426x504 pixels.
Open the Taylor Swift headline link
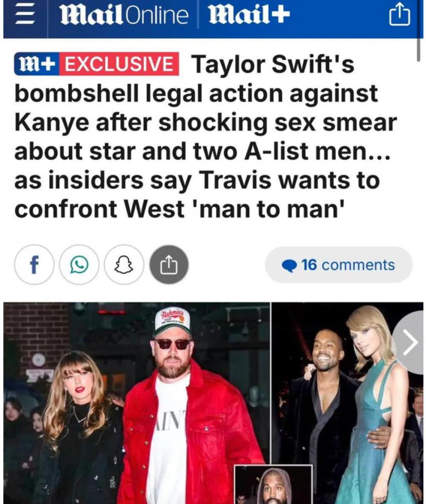point(205,136)
